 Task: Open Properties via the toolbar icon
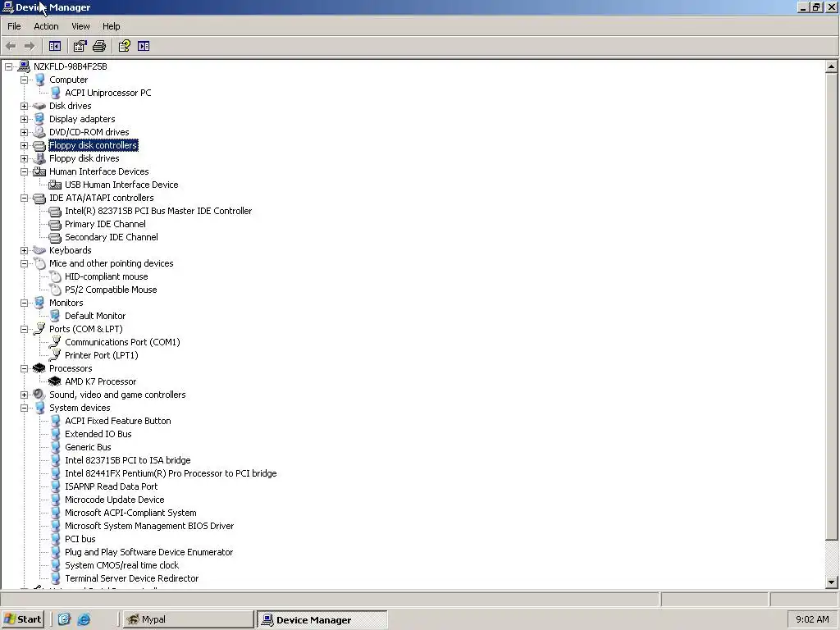[80, 46]
